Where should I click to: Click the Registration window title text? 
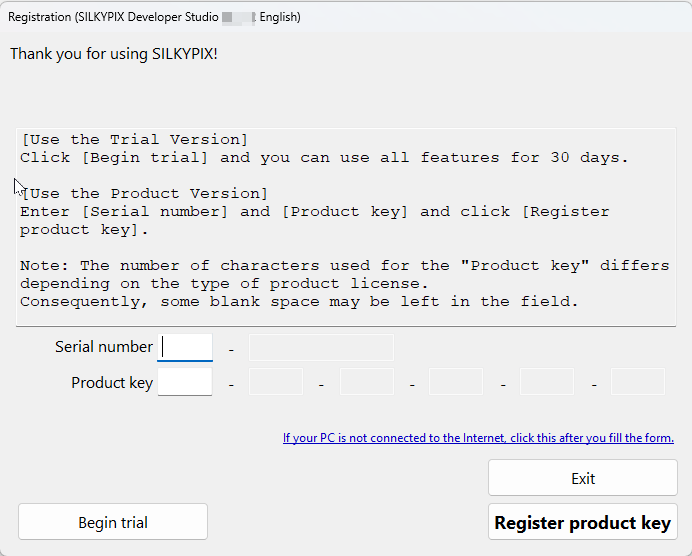[154, 17]
